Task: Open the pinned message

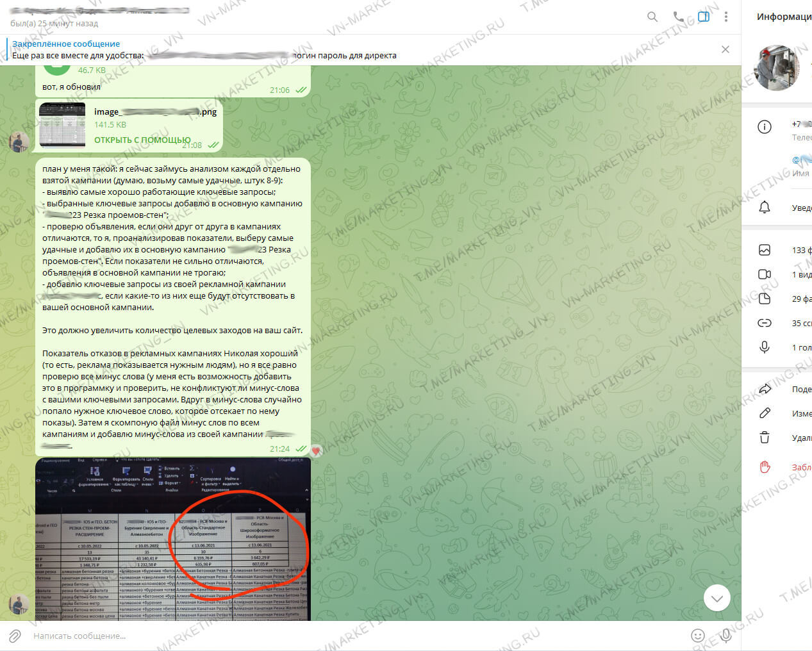Action: pos(256,50)
